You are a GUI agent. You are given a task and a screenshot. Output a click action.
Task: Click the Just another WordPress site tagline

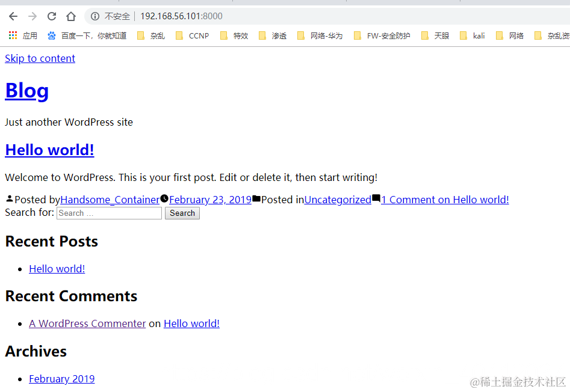pos(69,122)
